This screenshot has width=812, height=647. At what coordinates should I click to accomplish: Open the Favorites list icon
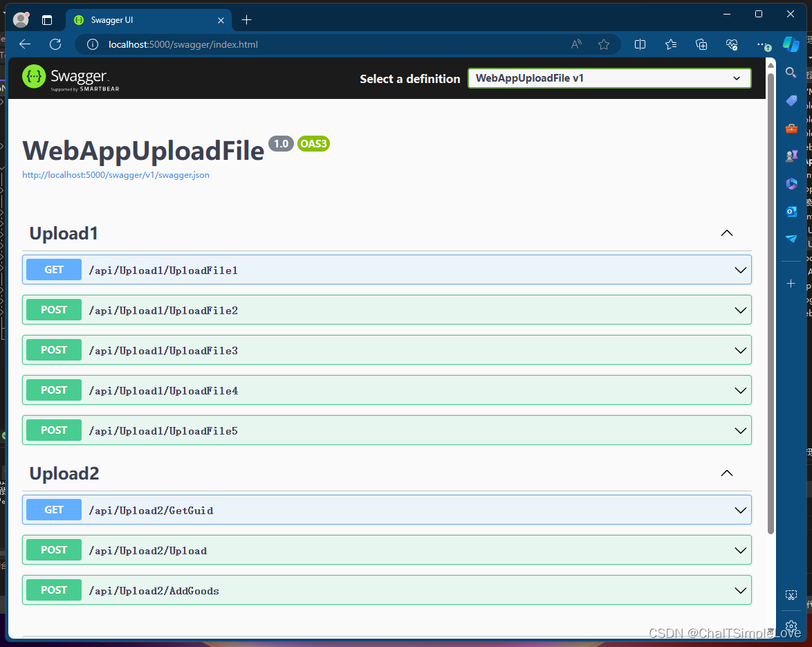pos(671,44)
